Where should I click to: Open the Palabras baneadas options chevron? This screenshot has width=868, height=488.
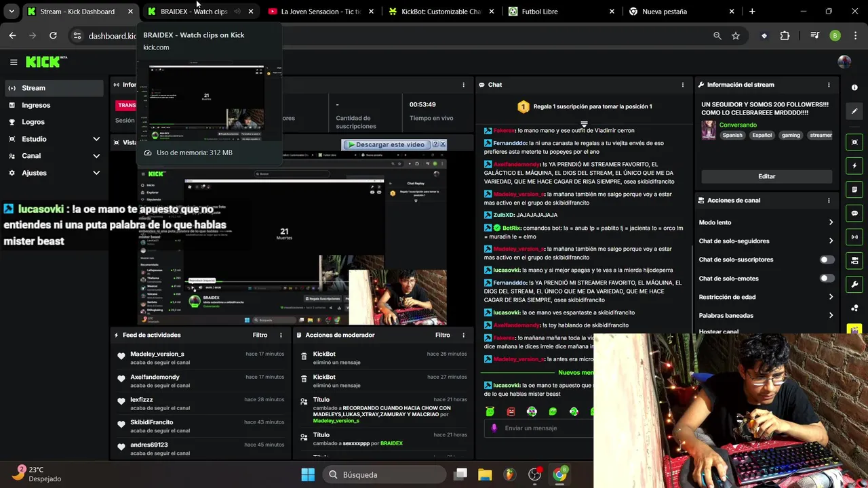831,315
